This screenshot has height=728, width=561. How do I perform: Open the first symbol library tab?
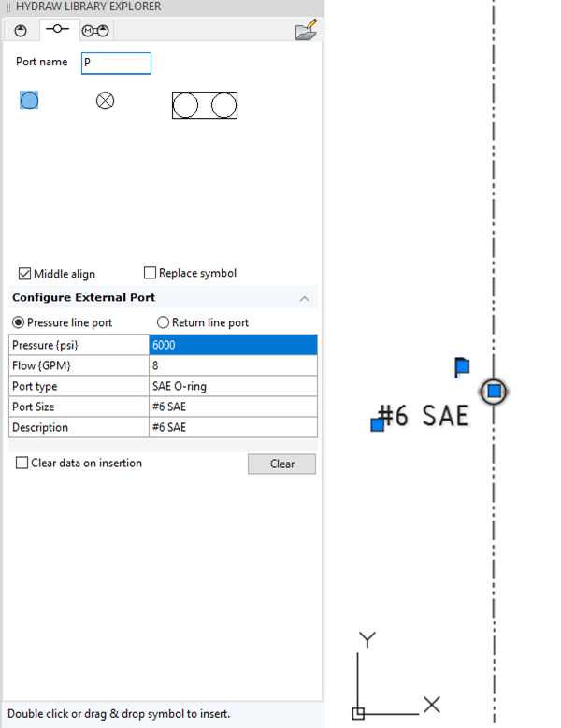point(21,30)
